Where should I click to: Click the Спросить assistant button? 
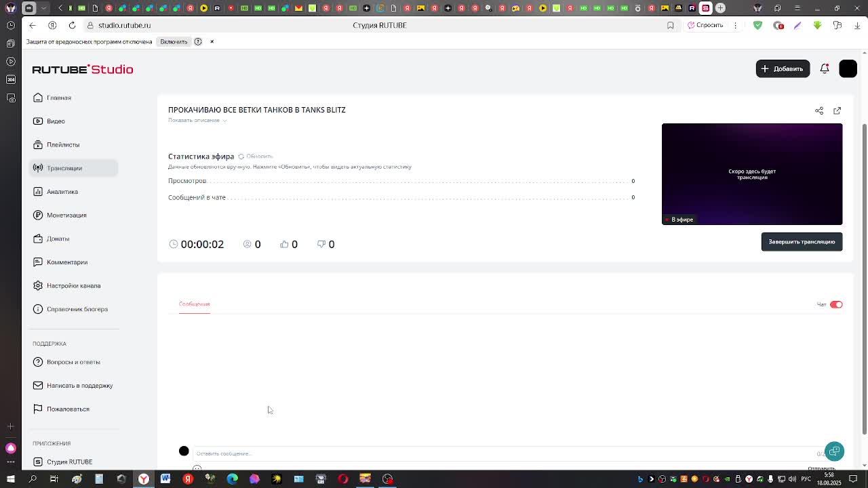(x=705, y=25)
